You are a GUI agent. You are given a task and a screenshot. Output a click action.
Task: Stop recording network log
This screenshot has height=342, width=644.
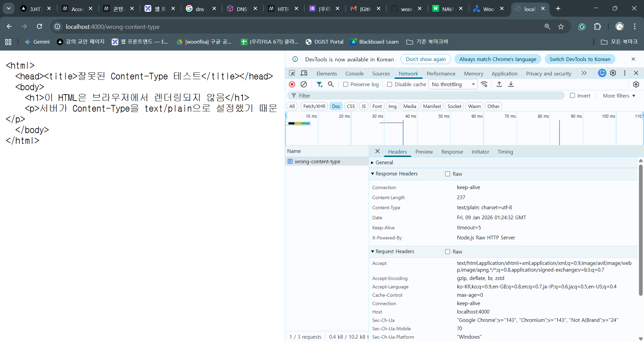pyautogui.click(x=292, y=84)
